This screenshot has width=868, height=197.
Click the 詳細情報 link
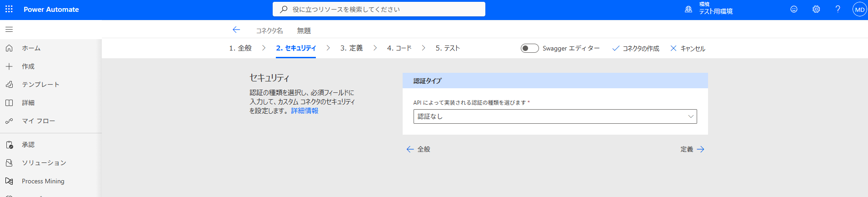tap(304, 111)
